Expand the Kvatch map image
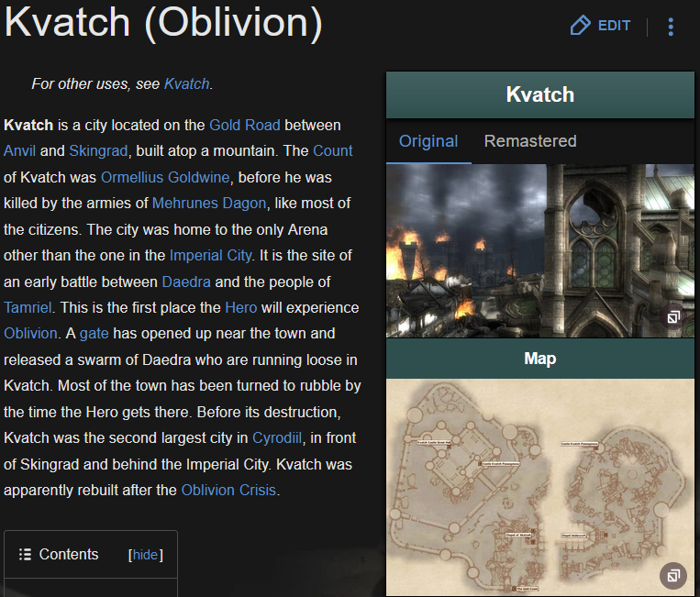This screenshot has height=597, width=700. (x=673, y=576)
